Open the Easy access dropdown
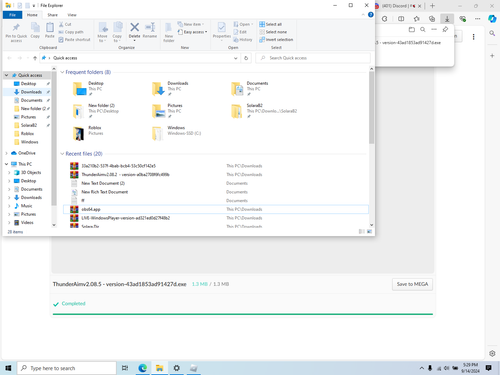Screen dimensions: 500x375 pyautogui.click(x=192, y=32)
